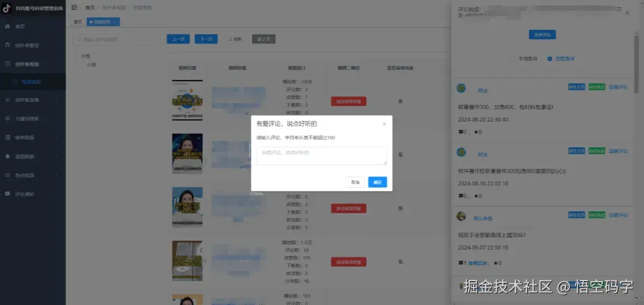
Task: Click cover thumbnail of the 1409 plays video
Action: click(x=187, y=100)
